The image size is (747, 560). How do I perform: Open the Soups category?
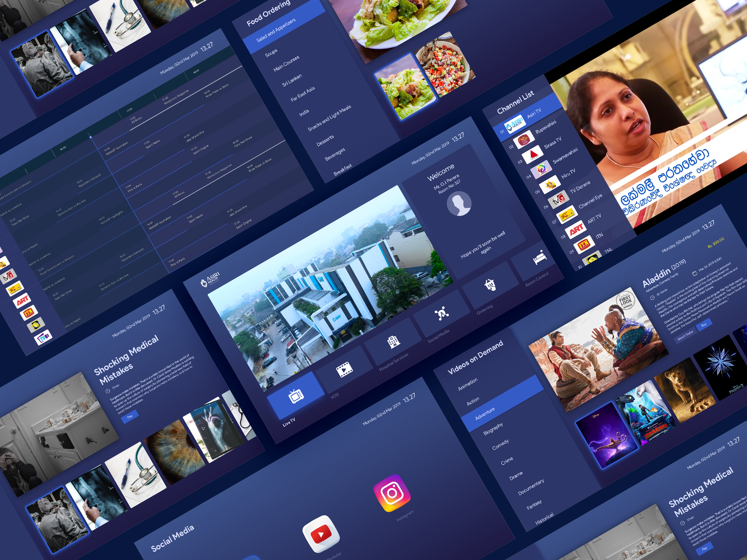[x=271, y=52]
